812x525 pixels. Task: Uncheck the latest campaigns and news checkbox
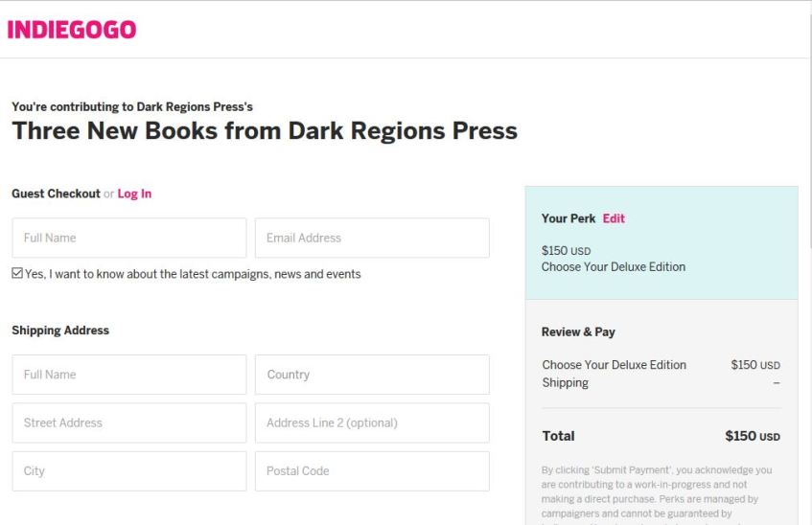point(17,274)
